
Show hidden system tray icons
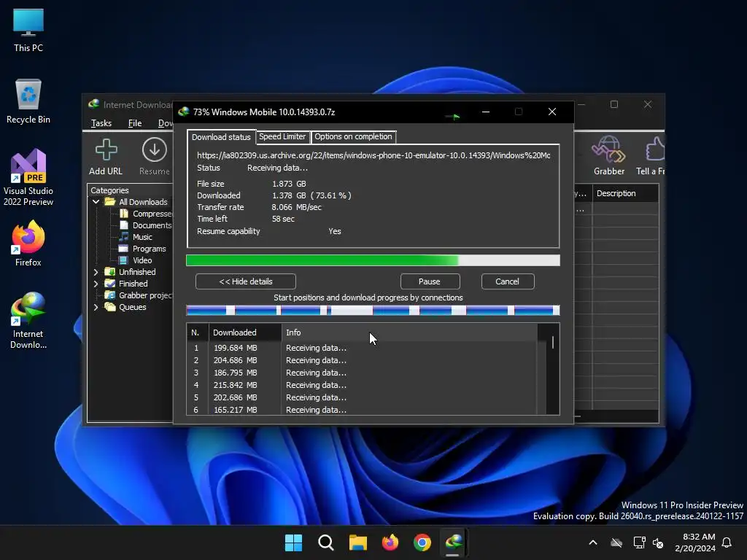click(x=593, y=542)
